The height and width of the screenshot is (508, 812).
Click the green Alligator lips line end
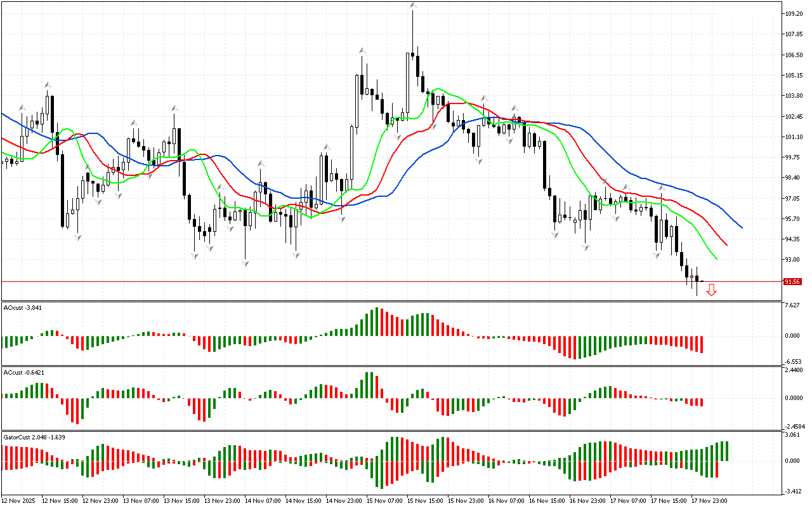point(716,258)
